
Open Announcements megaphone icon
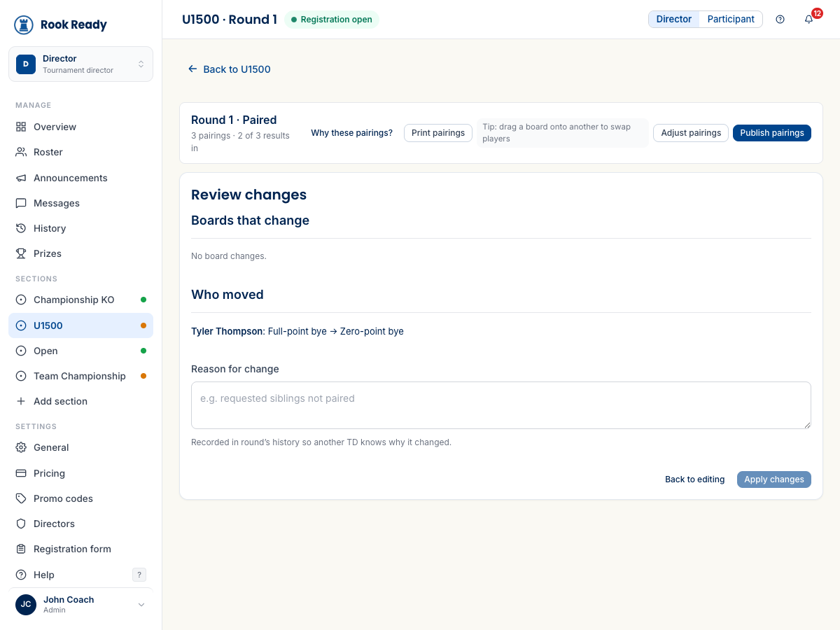(21, 178)
